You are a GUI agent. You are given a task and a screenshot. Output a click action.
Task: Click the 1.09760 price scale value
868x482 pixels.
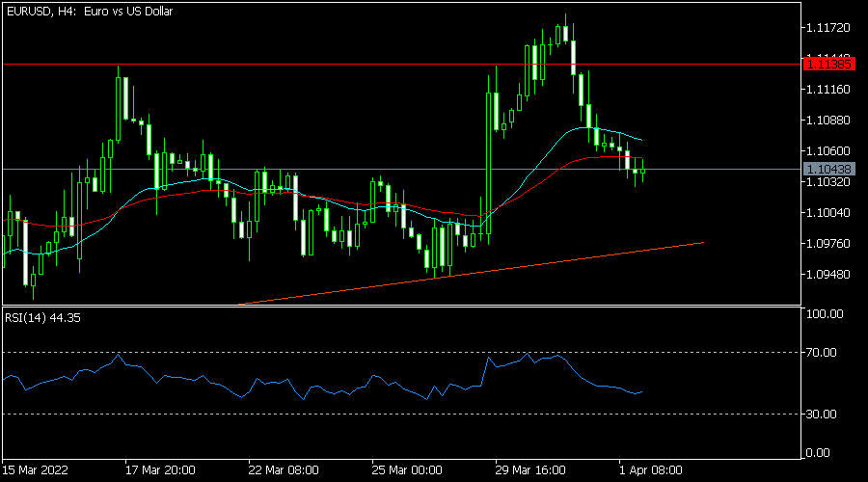(828, 244)
